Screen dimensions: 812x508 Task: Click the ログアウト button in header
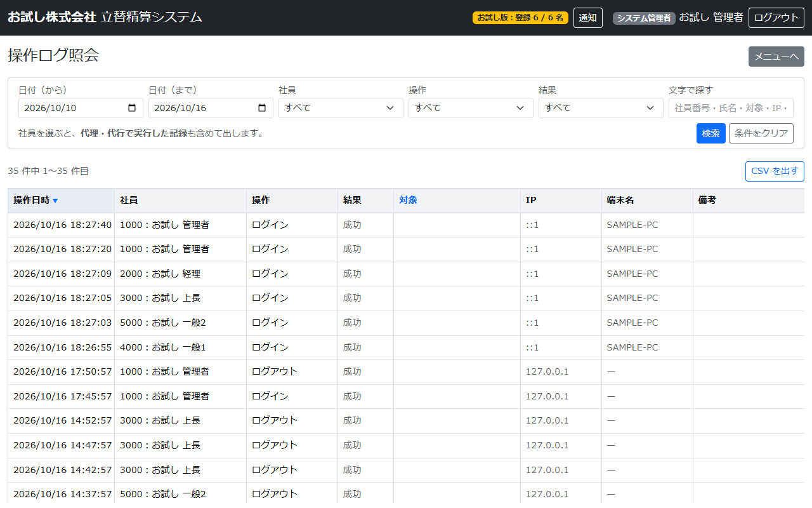(x=776, y=18)
